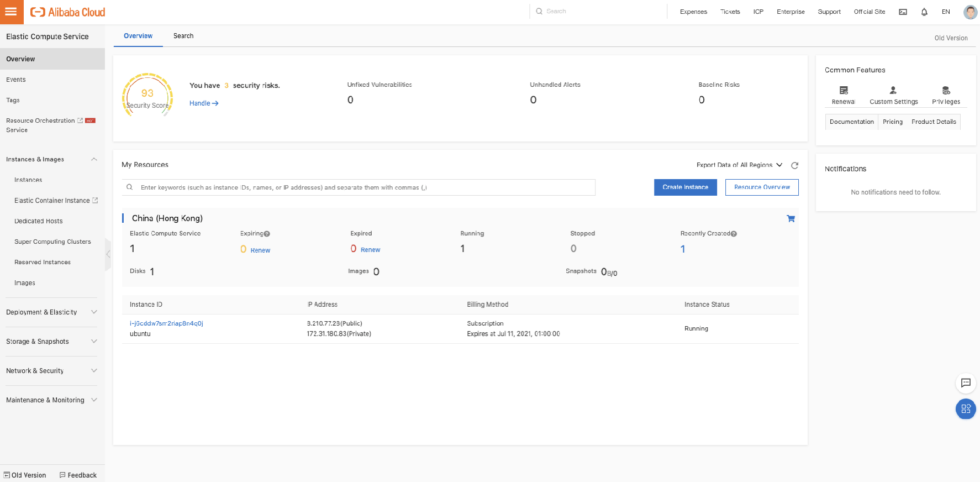This screenshot has width=980, height=482.
Task: Click the Resource Overview button
Action: [762, 187]
